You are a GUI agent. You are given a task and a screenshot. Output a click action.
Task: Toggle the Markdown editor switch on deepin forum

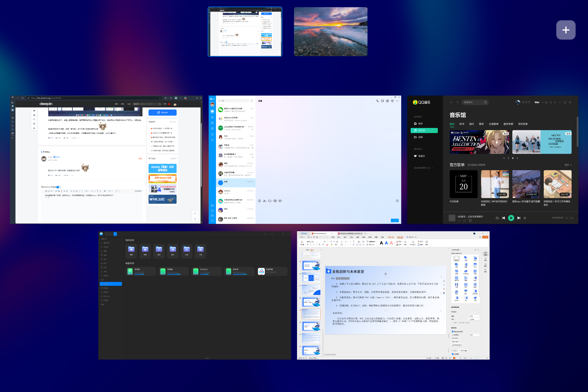click(x=58, y=187)
